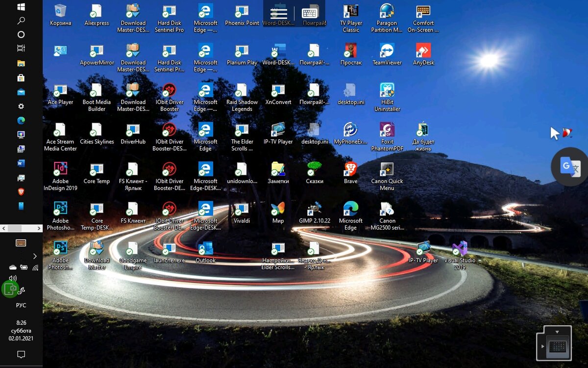Launch Raid Shadow Legends shortcut
The width and height of the screenshot is (588, 368).
pos(242,98)
